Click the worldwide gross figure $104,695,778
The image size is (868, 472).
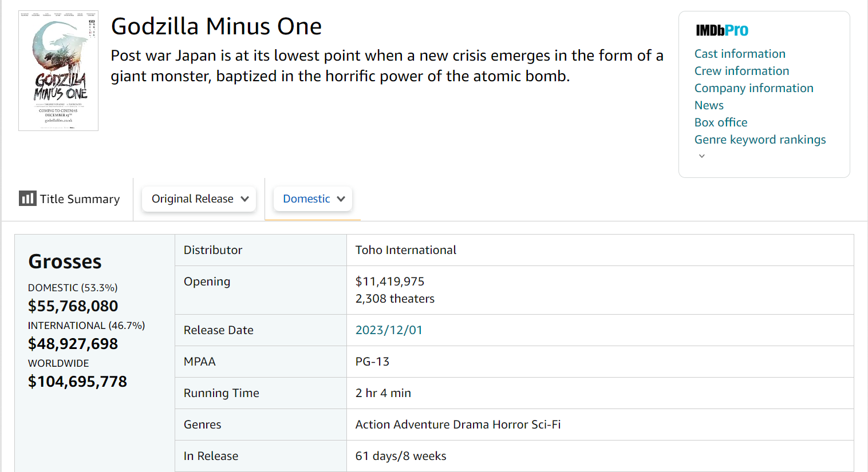click(x=77, y=382)
